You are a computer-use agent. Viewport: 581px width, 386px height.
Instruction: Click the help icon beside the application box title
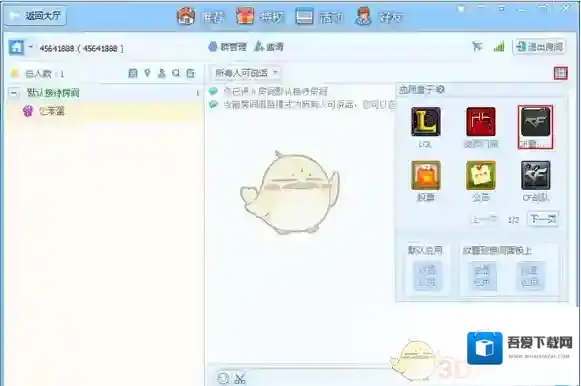coord(440,89)
